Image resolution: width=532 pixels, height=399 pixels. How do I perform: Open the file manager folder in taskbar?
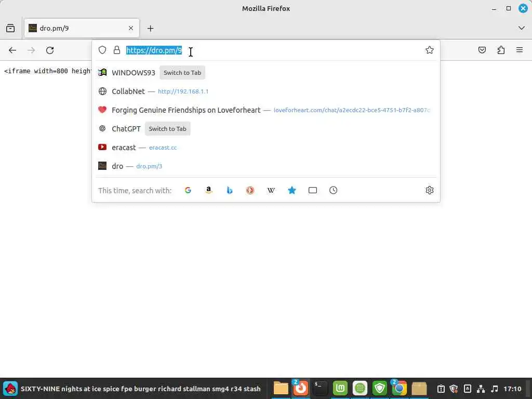[x=281, y=389]
